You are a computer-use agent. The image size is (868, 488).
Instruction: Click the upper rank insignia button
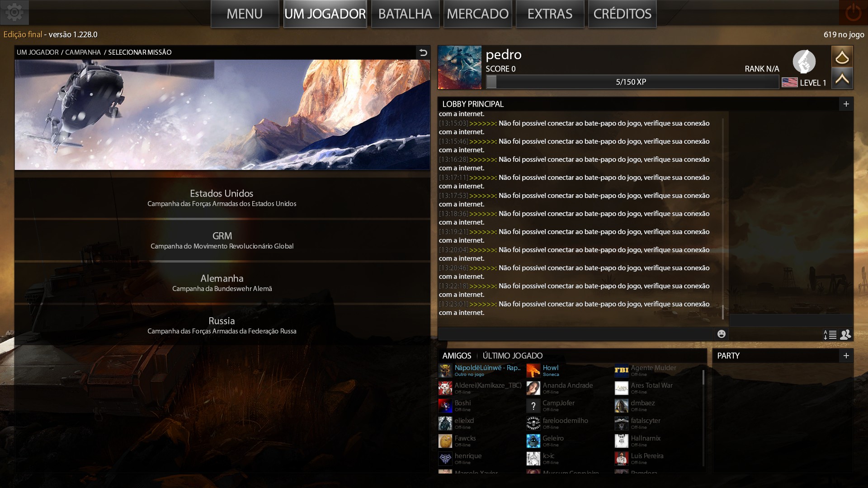842,57
